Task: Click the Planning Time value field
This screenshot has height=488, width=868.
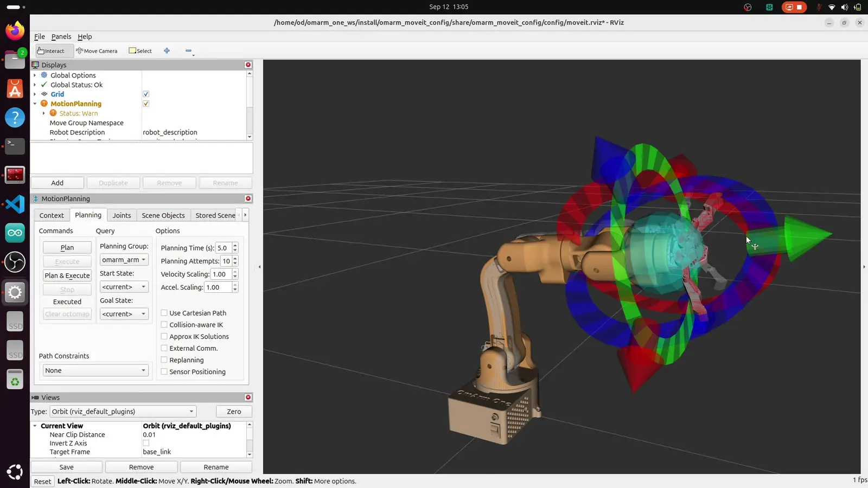Action: 224,248
